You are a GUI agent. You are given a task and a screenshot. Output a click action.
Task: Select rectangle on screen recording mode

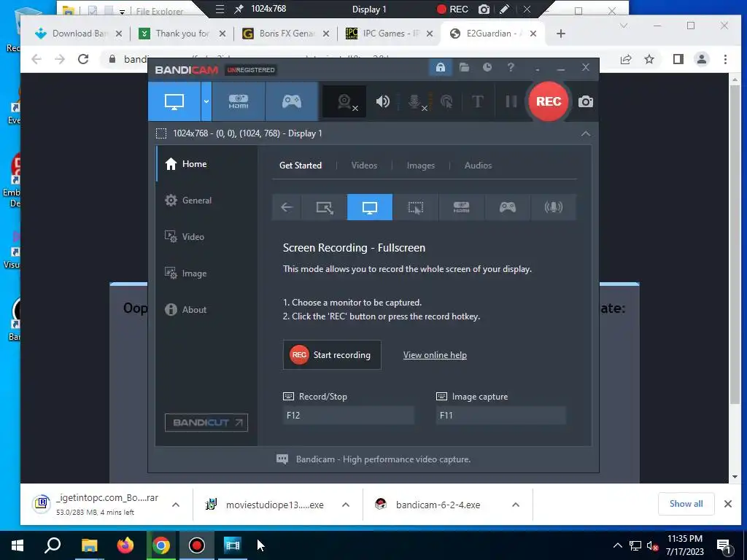tap(325, 207)
